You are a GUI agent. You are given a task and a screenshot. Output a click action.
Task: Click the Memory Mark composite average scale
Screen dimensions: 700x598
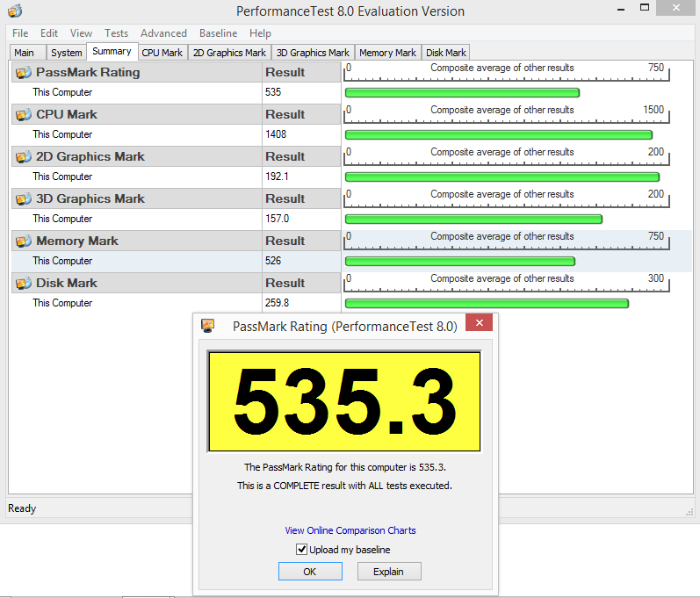tap(506, 241)
